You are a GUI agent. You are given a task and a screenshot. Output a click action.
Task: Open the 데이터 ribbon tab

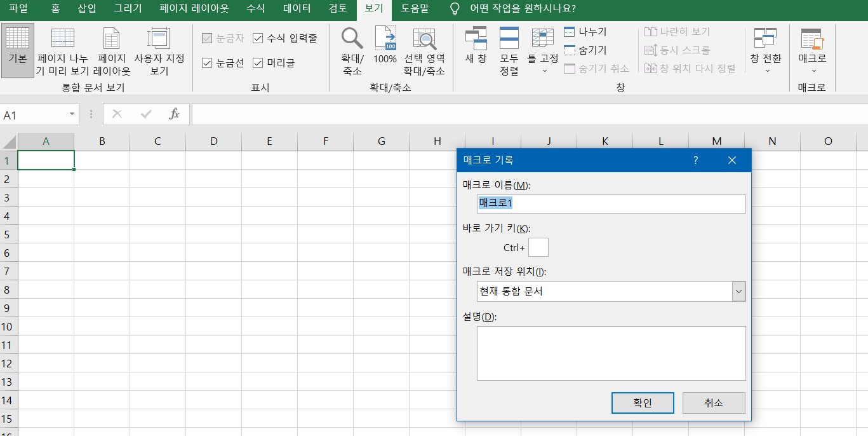pyautogui.click(x=297, y=9)
